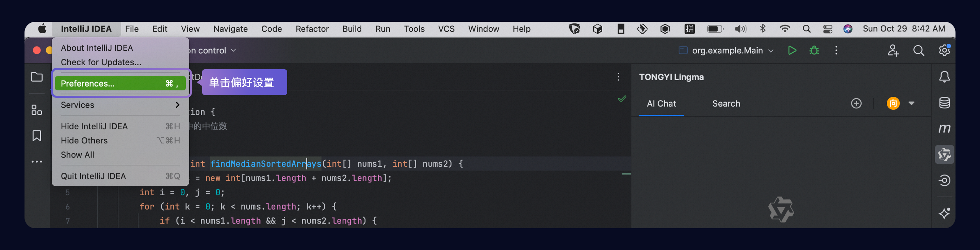The height and width of the screenshot is (250, 980).
Task: Open AI Assistant sparkle icon
Action: point(944,213)
